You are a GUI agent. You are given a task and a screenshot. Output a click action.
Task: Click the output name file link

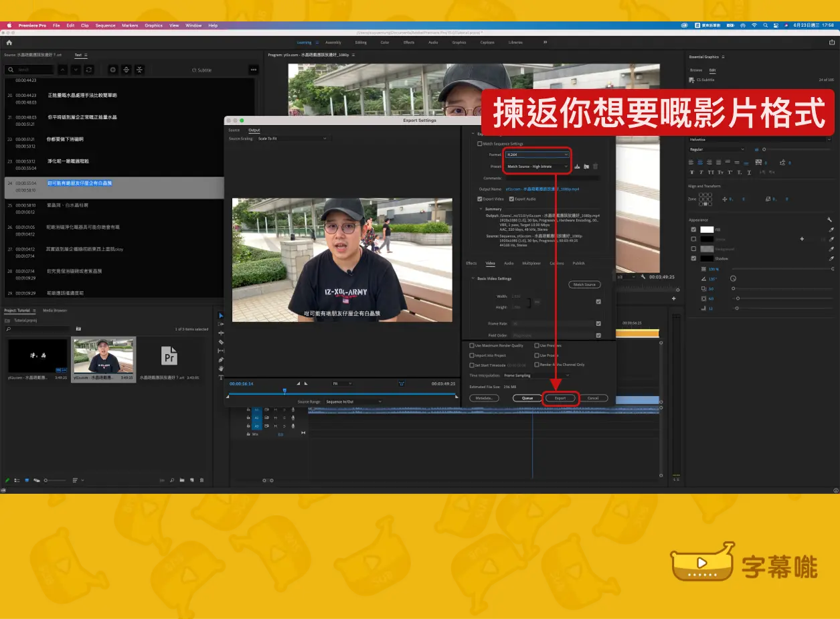tap(542, 189)
